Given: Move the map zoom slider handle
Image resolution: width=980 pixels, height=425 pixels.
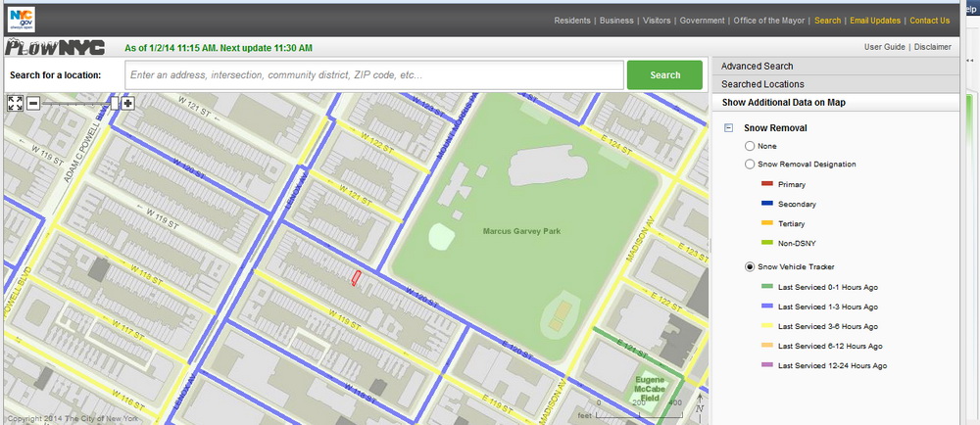Looking at the screenshot, I should [x=114, y=103].
